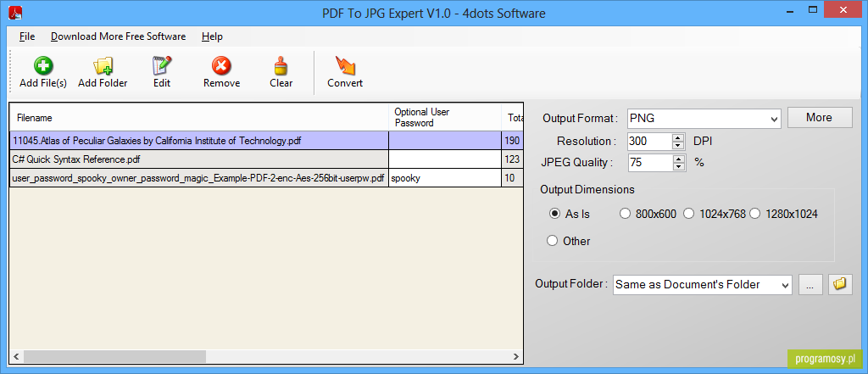This screenshot has width=868, height=374.
Task: Click the Add Folder toolbar icon
Action: (x=103, y=66)
